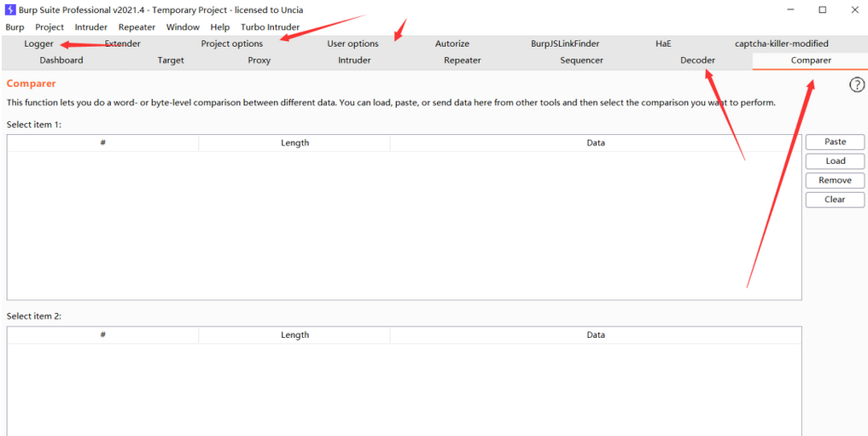The height and width of the screenshot is (436, 868).
Task: Switch to the Autorize tab
Action: click(451, 44)
